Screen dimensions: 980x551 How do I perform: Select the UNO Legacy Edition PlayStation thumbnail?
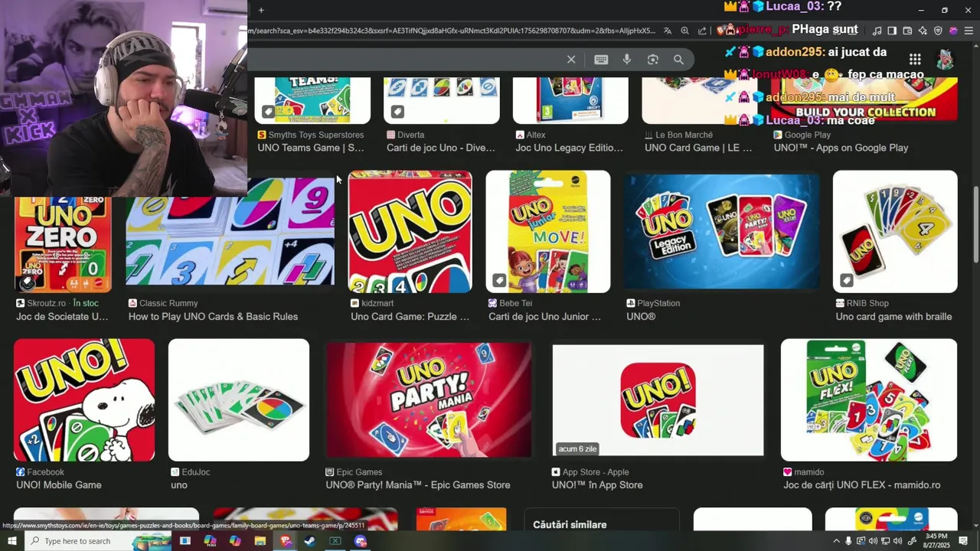click(x=721, y=231)
